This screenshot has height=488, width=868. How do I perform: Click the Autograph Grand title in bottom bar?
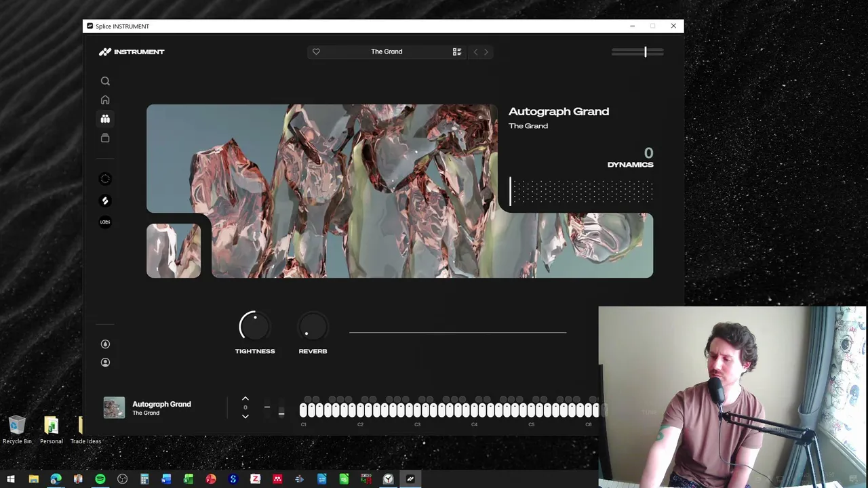161,404
